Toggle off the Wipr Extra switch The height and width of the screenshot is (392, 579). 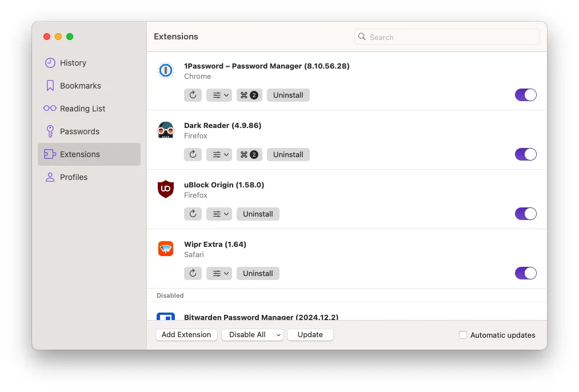click(525, 274)
